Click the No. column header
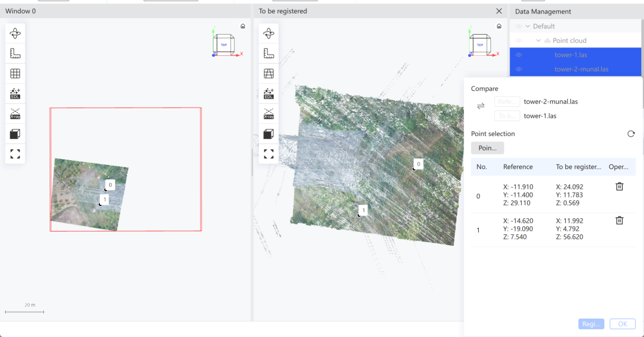 (x=482, y=167)
